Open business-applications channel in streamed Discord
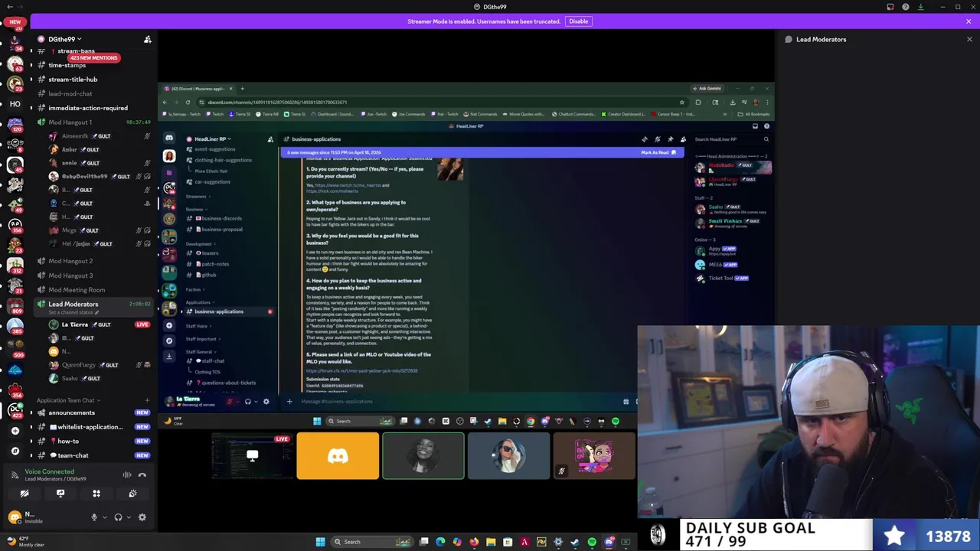Viewport: 980px width, 551px height. pos(218,311)
